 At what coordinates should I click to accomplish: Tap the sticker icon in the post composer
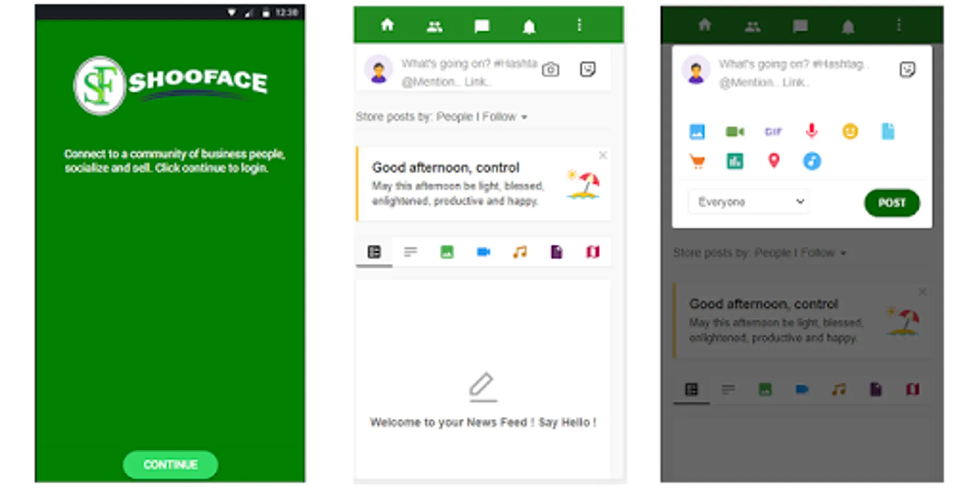908,70
